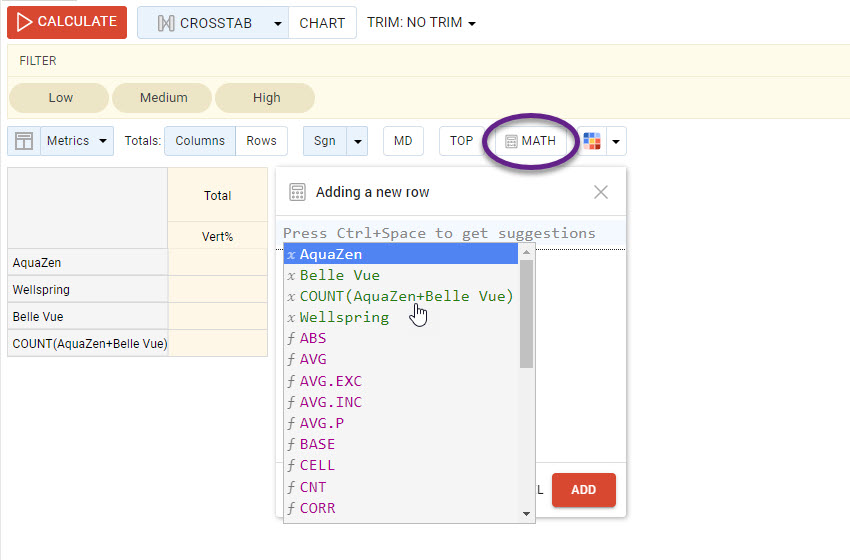Click the red ADD button

(583, 490)
